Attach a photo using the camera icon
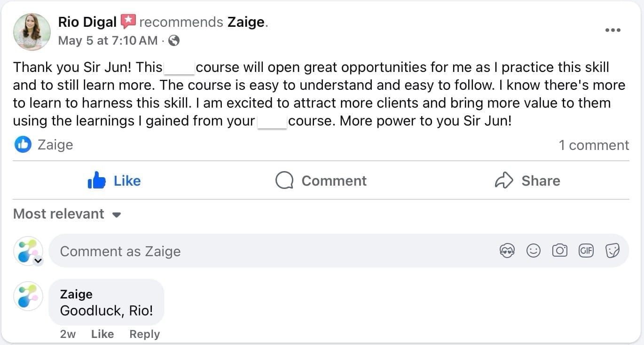The width and height of the screenshot is (644, 345). tap(560, 251)
